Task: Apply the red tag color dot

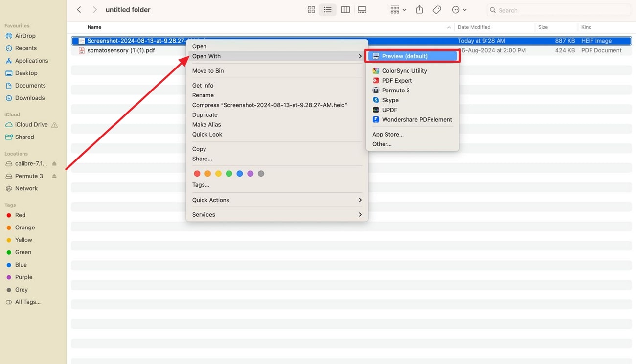Action: [197, 174]
